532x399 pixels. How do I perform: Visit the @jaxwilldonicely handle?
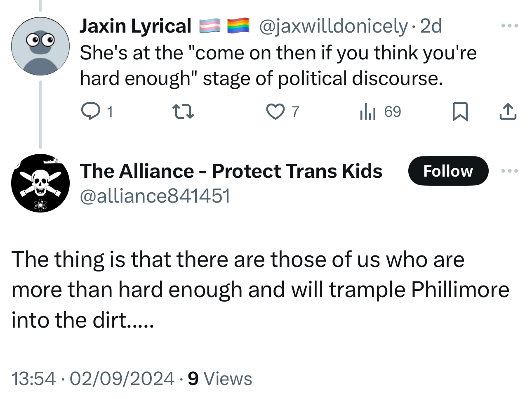(x=333, y=26)
